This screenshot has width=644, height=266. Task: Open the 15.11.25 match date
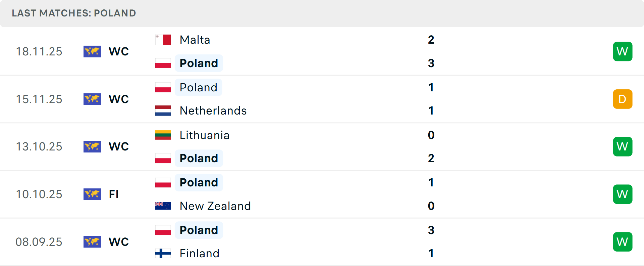(39, 99)
